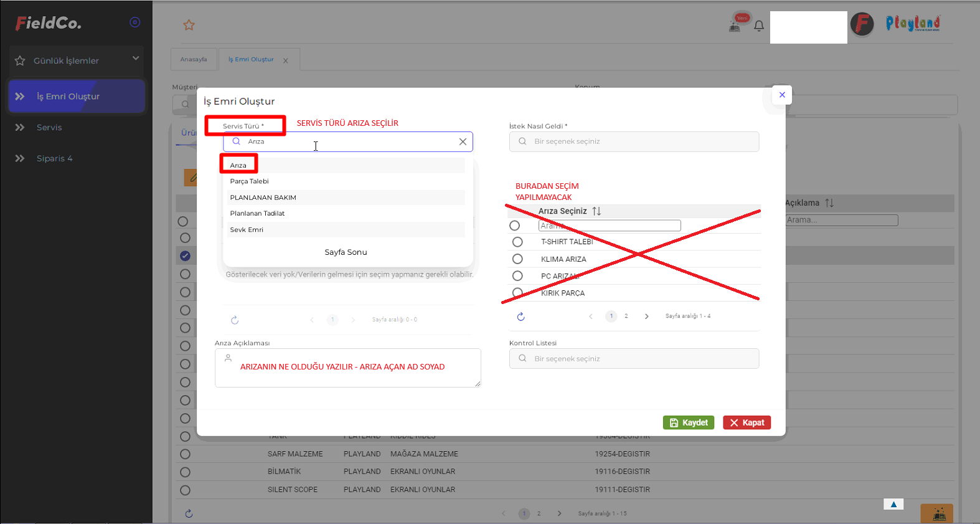Open Servis in the sidebar
Screen dimensions: 980x524
coord(49,128)
